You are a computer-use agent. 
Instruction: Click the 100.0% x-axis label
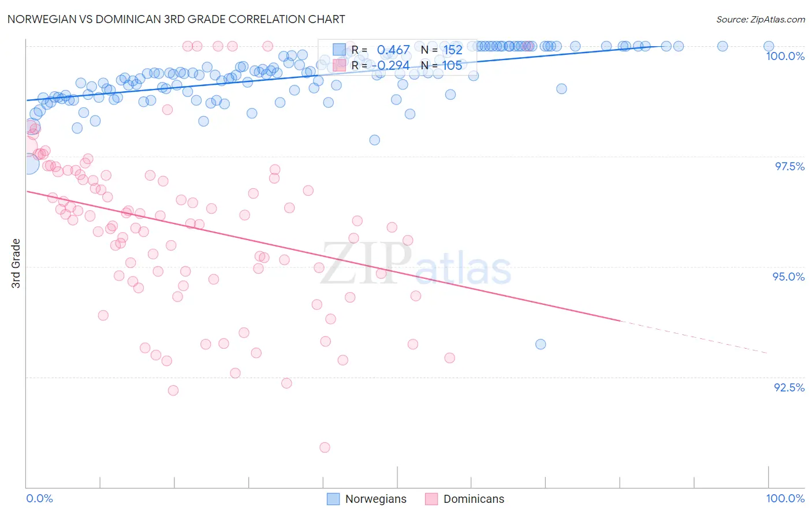(785, 498)
